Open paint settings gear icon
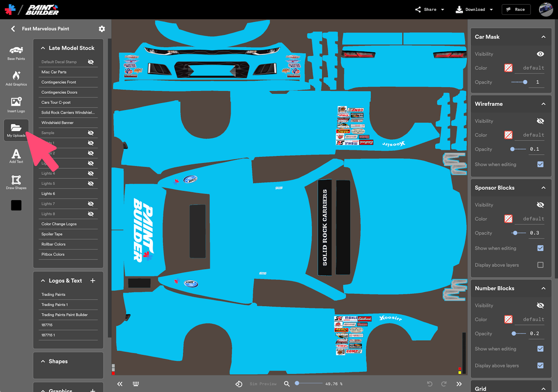The width and height of the screenshot is (558, 392). tap(102, 29)
